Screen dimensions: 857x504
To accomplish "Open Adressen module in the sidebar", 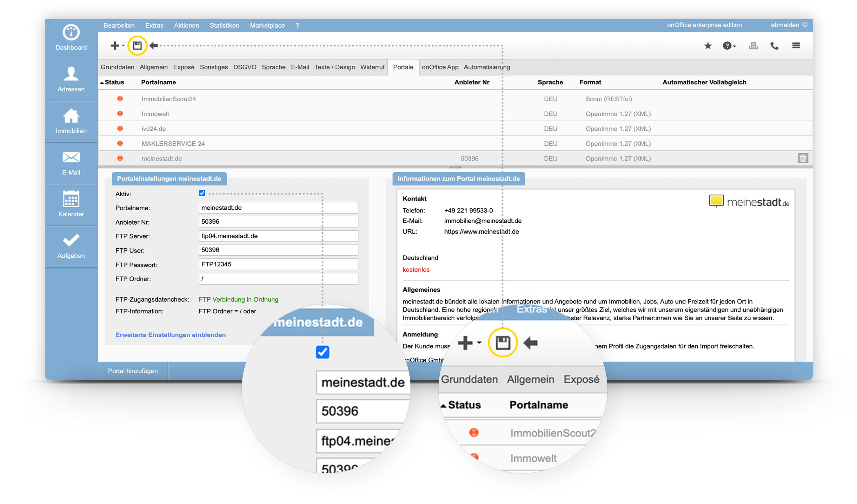I will coord(71,80).
